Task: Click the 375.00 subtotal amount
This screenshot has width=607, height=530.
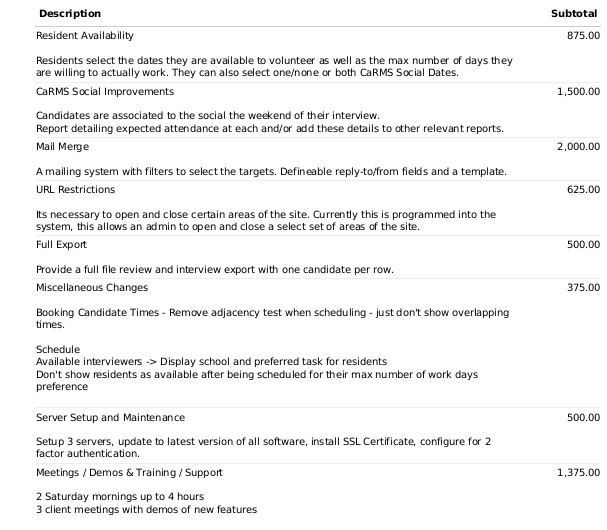Action: 583,288
